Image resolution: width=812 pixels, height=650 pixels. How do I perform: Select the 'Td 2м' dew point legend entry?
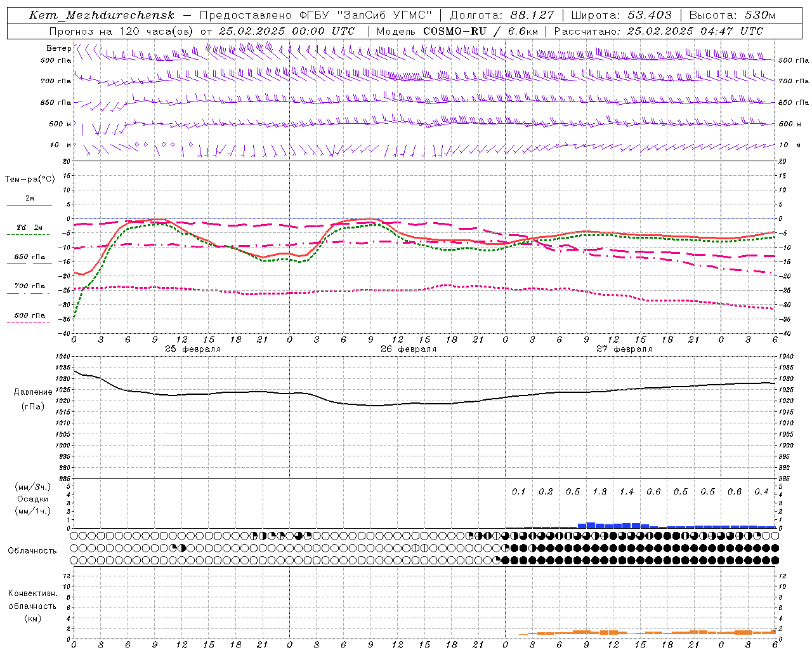29,227
